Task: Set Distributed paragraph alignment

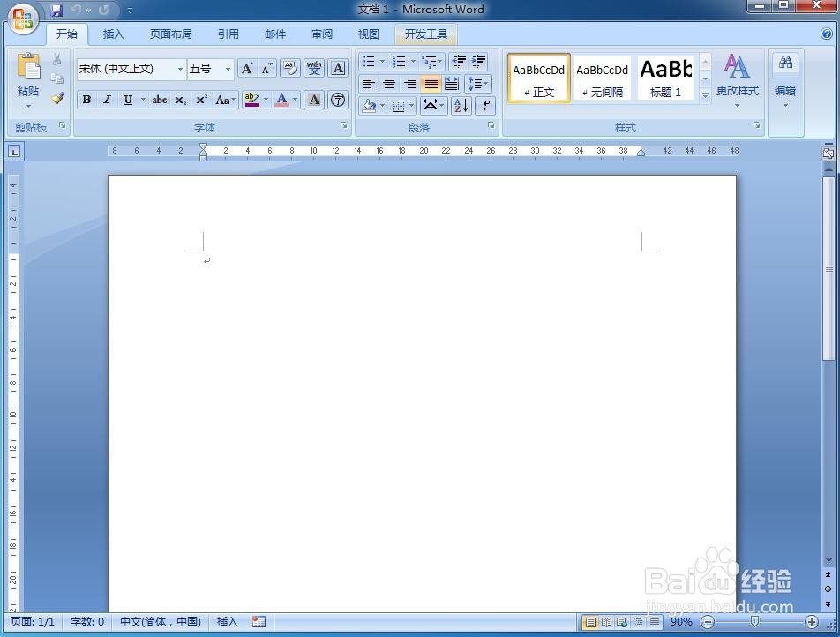Action: pos(452,84)
